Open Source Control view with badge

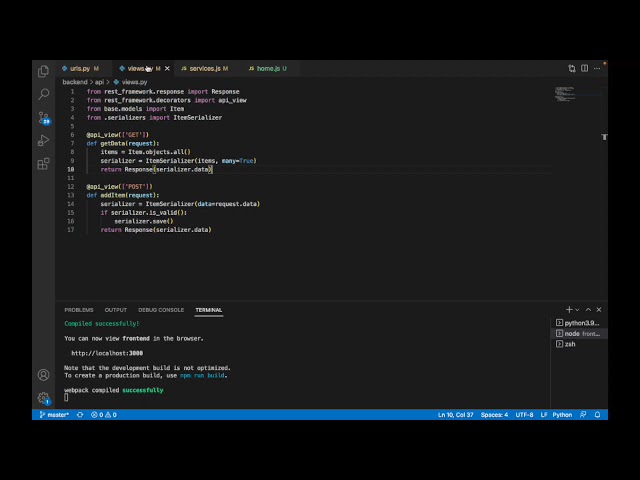(44, 118)
